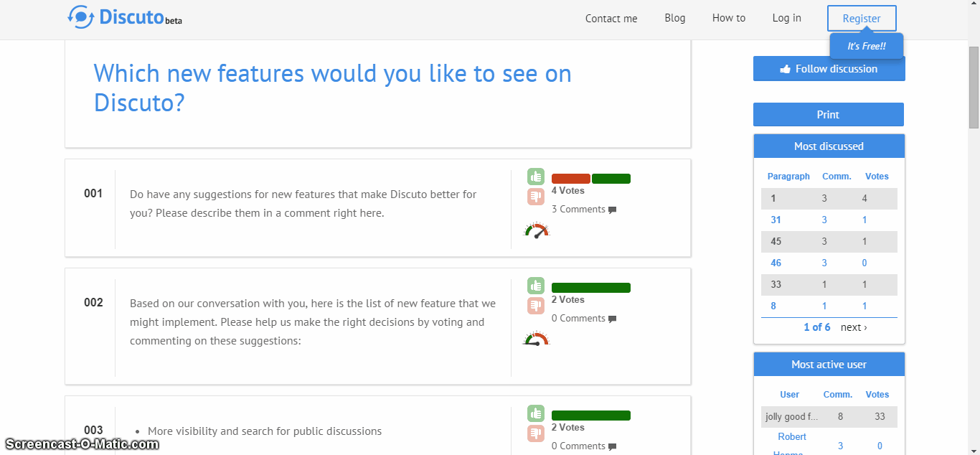Click the vote bar of paragraph 001
980x455 pixels.
591,179
